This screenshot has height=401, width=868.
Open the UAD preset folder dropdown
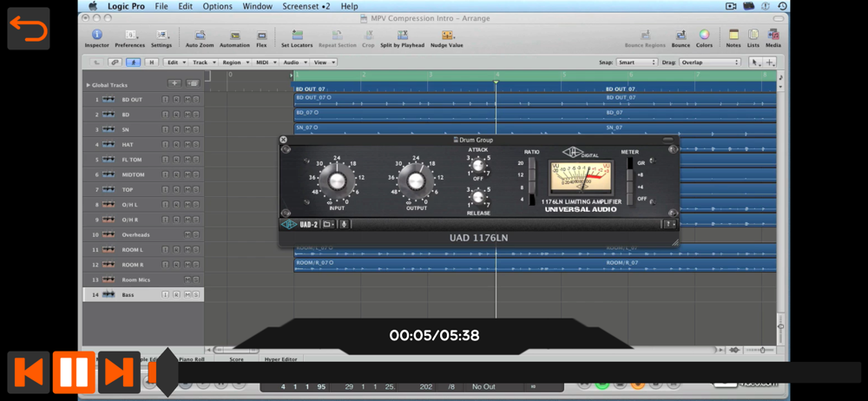click(x=329, y=224)
